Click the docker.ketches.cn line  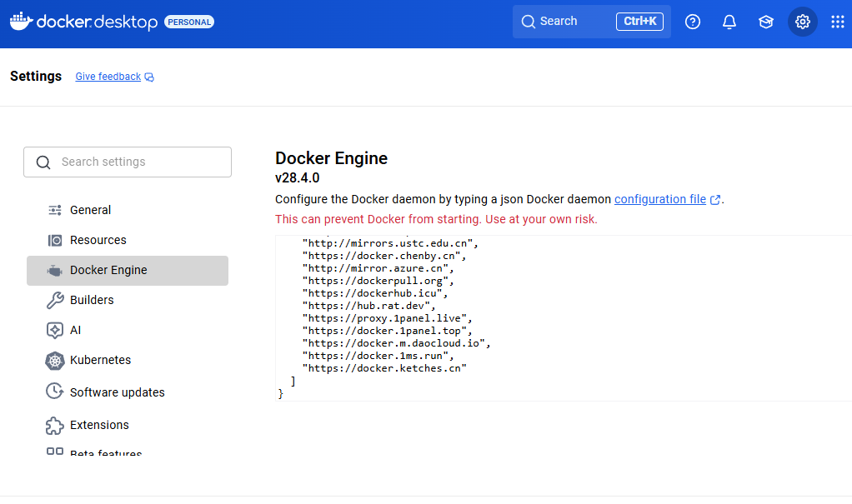[384, 368]
